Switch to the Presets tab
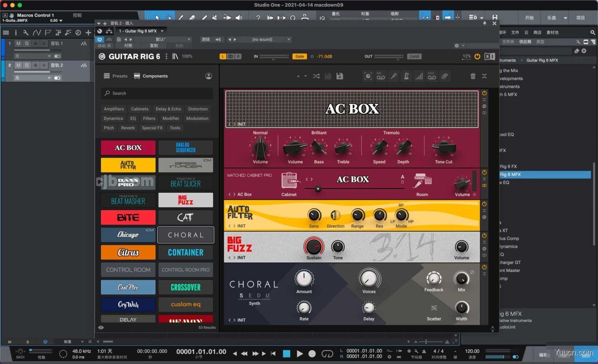The height and width of the screenshot is (364, 598). 116,76
